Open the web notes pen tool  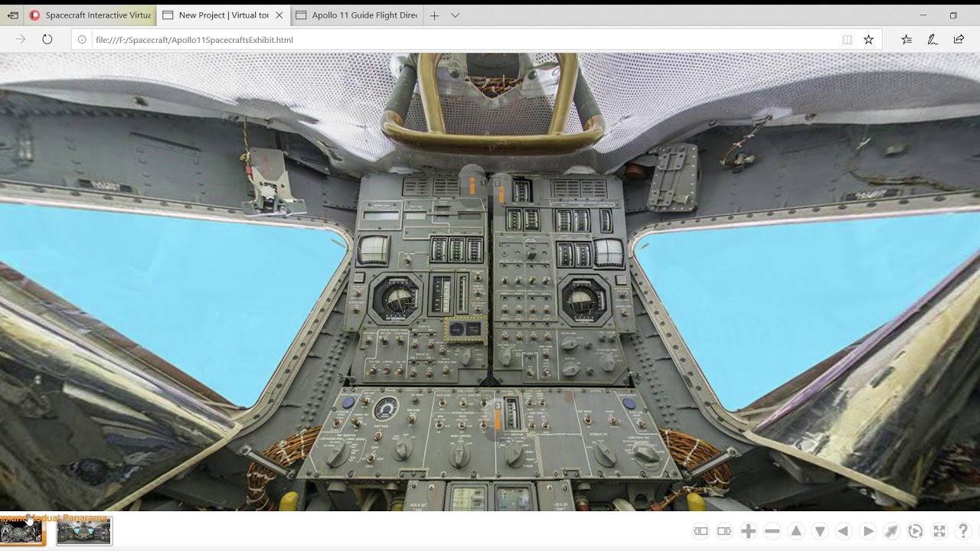coord(933,40)
